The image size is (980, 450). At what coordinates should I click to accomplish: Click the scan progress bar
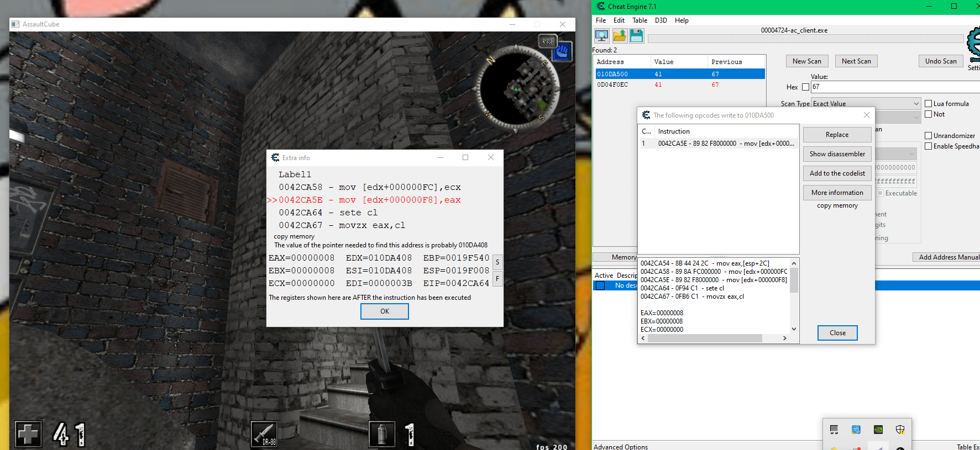805,39
